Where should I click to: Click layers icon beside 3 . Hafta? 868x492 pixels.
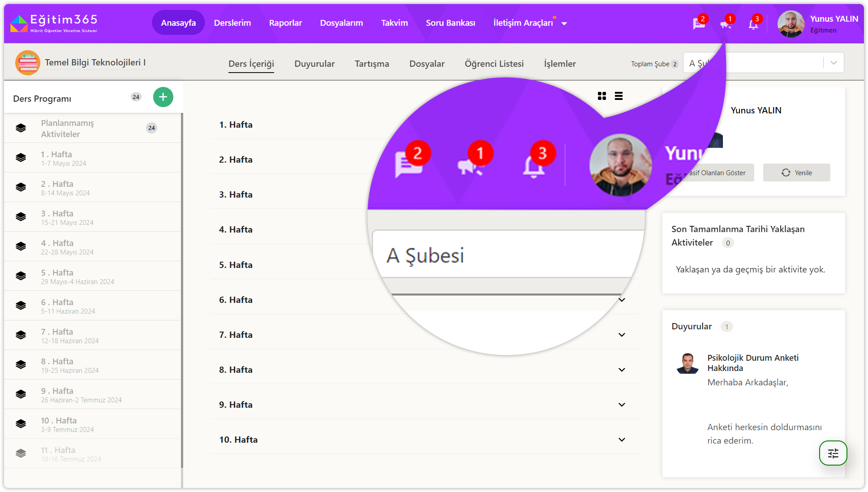[x=21, y=217]
